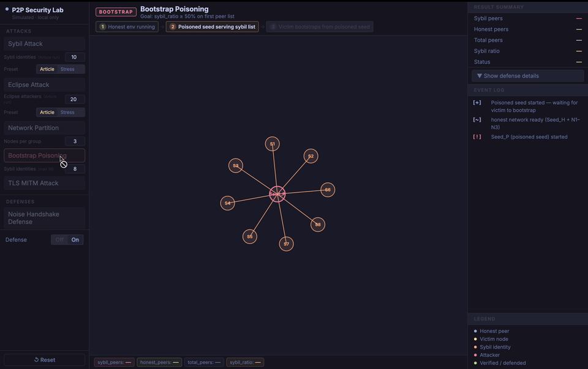Select Stress preset for Eclipse Attack
588x369 pixels.
pyautogui.click(x=67, y=113)
